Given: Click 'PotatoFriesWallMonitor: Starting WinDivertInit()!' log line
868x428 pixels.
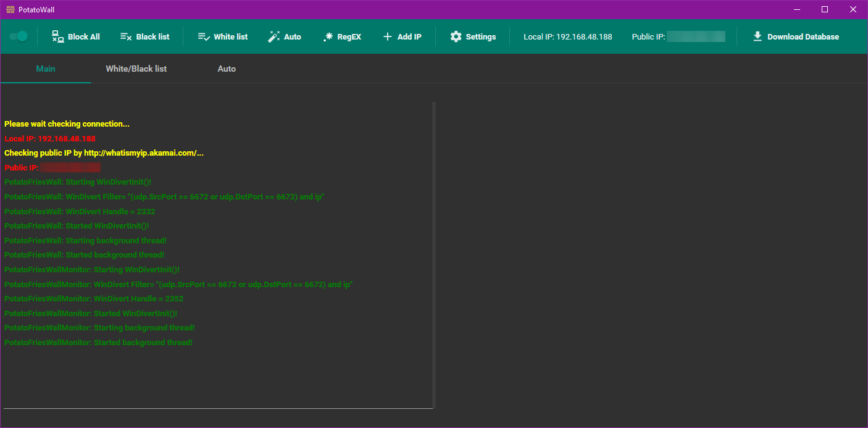Looking at the screenshot, I should point(92,269).
